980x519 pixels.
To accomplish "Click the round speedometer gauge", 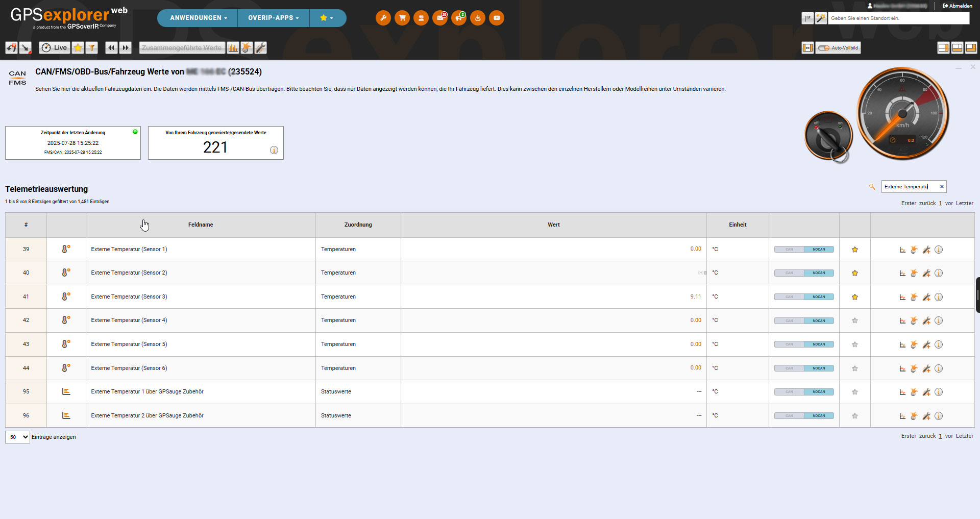I will coord(902,114).
